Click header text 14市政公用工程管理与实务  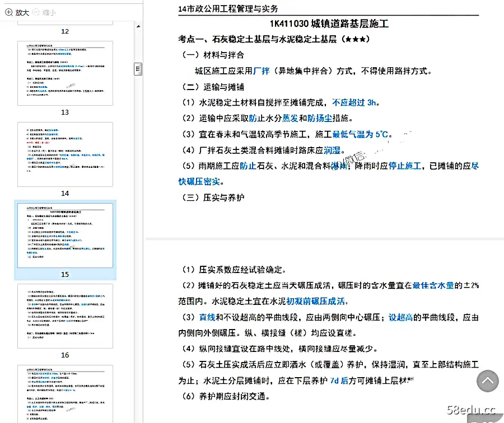click(228, 8)
